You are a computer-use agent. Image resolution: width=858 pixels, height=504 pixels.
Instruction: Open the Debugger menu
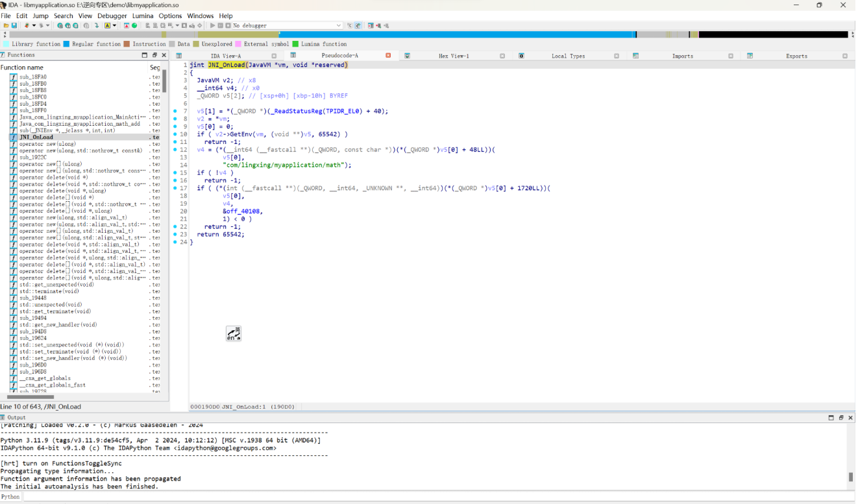click(112, 16)
